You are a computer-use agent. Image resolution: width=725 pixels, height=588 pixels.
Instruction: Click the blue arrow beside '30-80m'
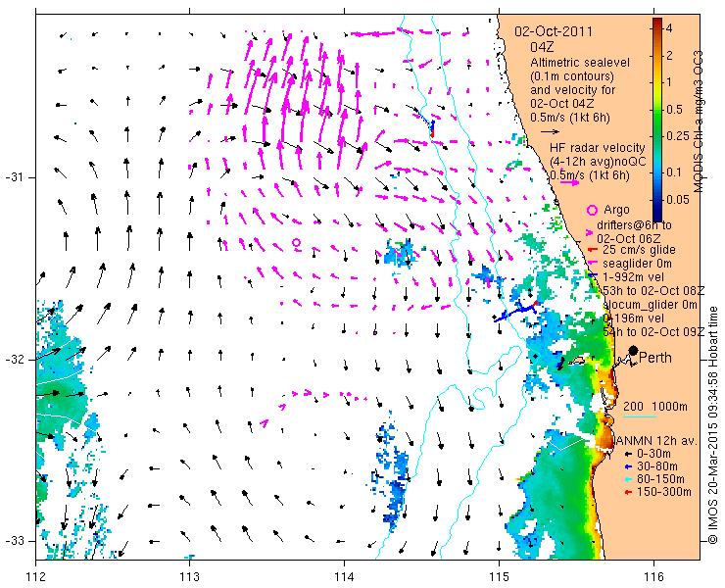628,466
